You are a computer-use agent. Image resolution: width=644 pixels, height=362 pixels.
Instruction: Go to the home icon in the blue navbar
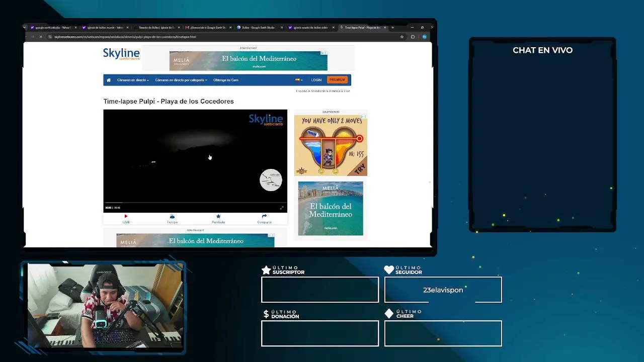108,80
